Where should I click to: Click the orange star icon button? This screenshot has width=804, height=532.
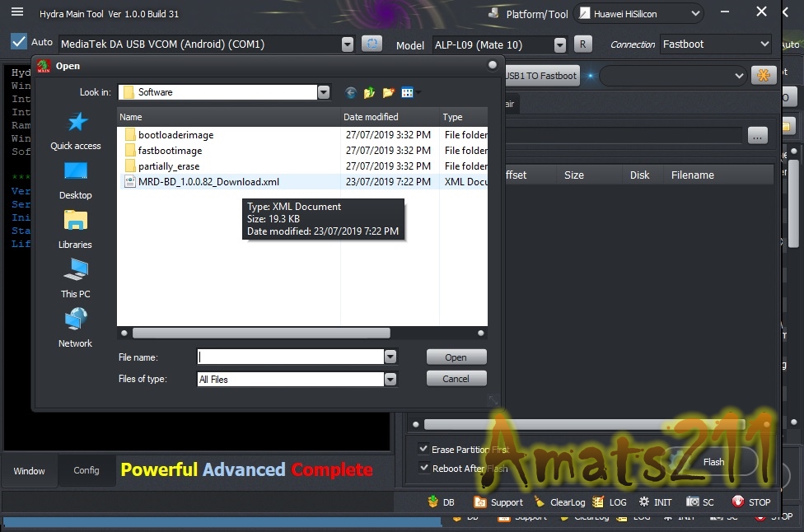coord(763,76)
